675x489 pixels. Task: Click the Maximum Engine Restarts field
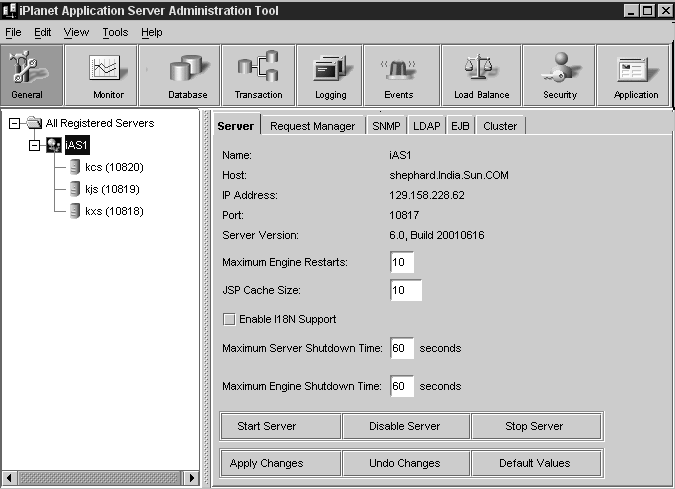tap(402, 262)
